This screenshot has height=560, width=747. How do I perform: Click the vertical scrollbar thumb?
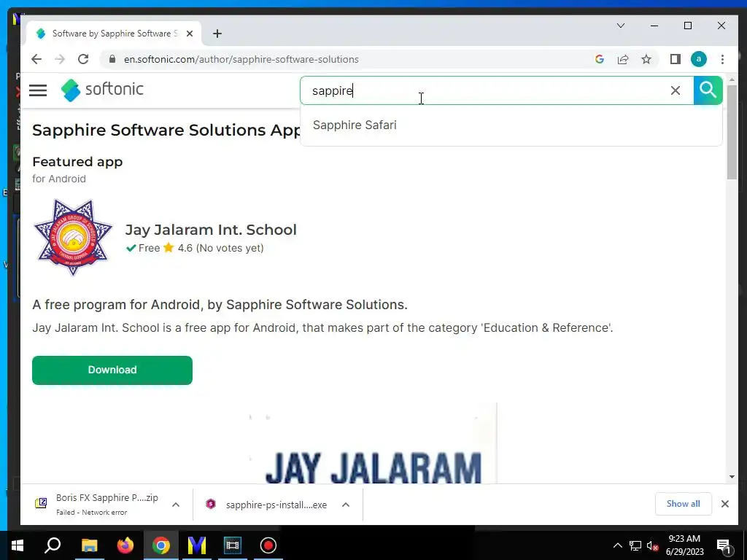click(x=732, y=133)
